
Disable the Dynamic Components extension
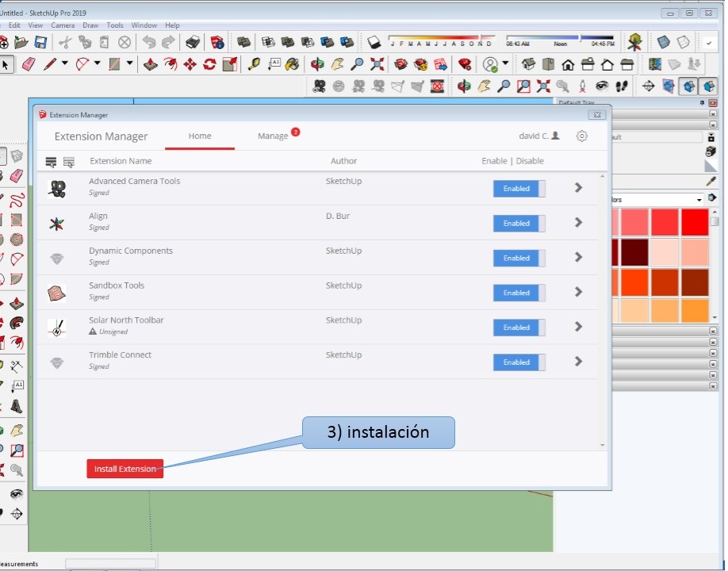[x=519, y=258]
